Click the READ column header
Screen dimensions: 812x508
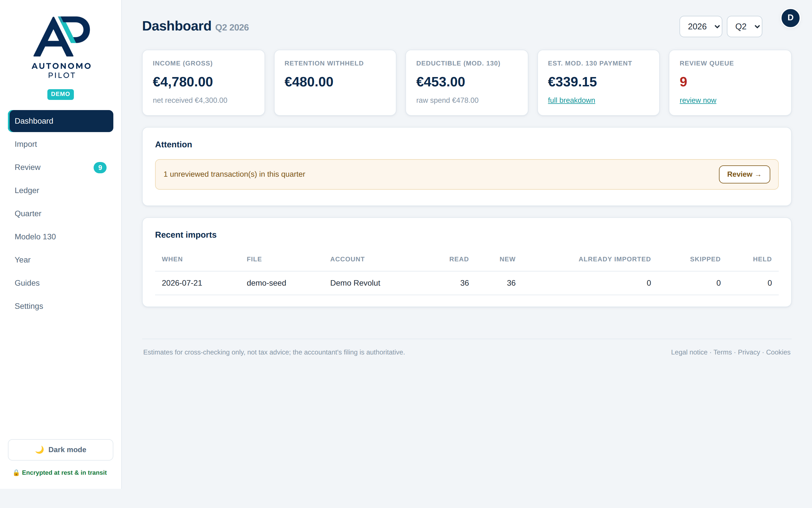click(x=459, y=259)
